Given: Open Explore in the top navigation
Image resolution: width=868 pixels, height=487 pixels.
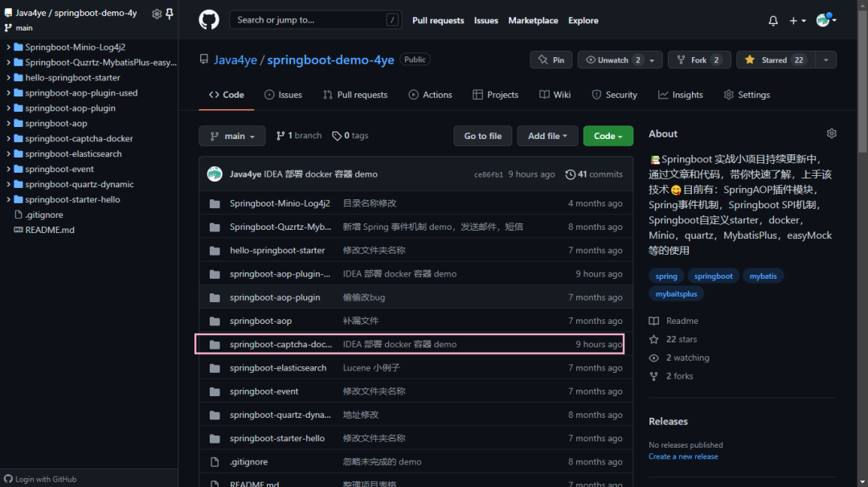Looking at the screenshot, I should click(583, 20).
